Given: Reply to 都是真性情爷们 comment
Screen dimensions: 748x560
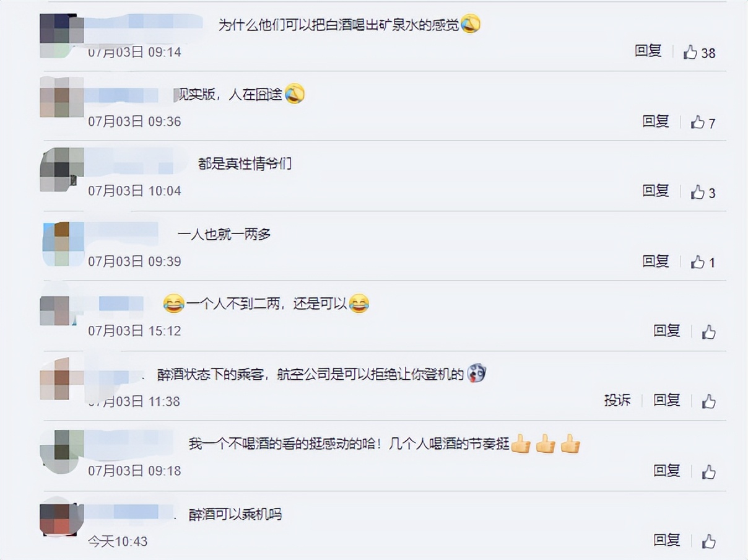Looking at the screenshot, I should (x=656, y=191).
